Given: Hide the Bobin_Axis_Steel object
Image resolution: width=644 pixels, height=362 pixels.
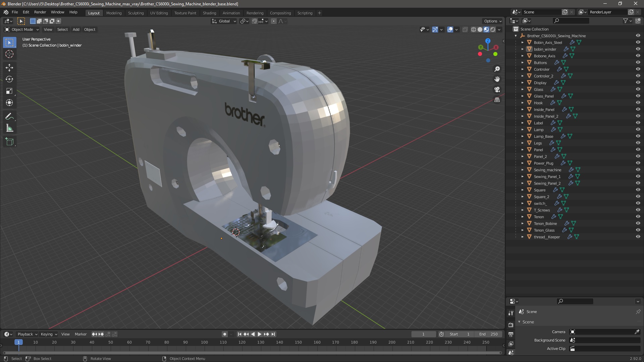Looking at the screenshot, I should [x=638, y=43].
